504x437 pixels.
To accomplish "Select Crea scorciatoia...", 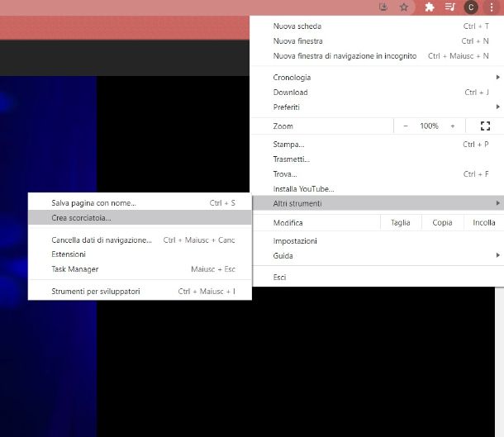I will tap(140, 217).
